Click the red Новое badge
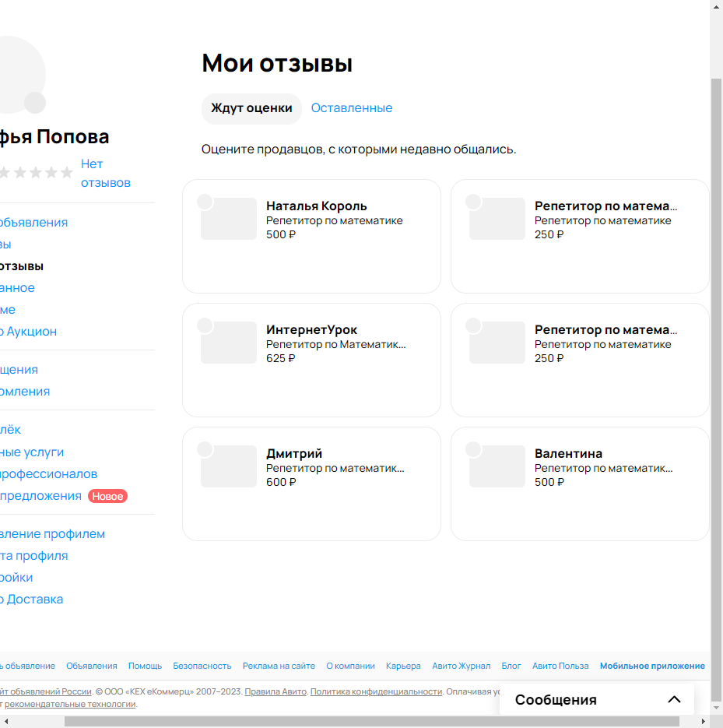The image size is (723, 728). (107, 496)
